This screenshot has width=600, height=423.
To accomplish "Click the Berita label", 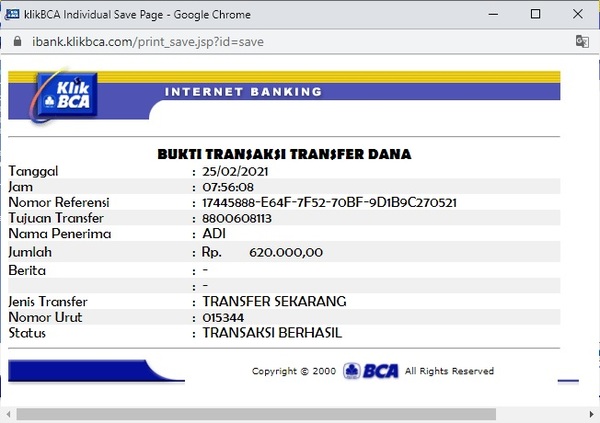I will click(27, 271).
